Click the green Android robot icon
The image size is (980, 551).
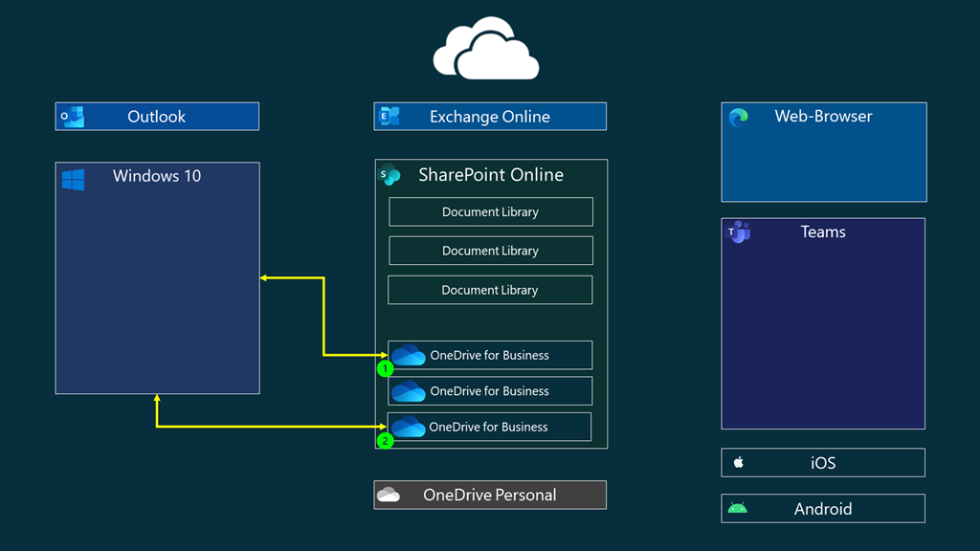click(x=737, y=509)
